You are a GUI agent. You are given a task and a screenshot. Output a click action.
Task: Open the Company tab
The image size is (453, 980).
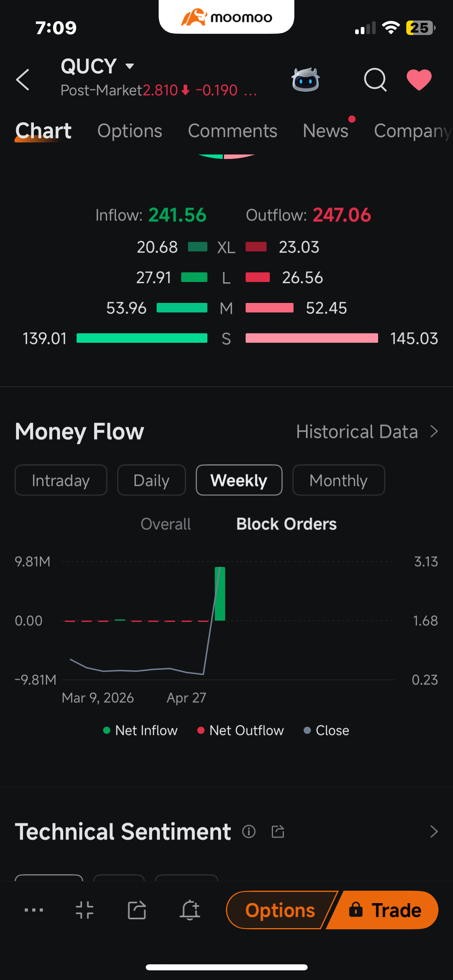point(413,132)
